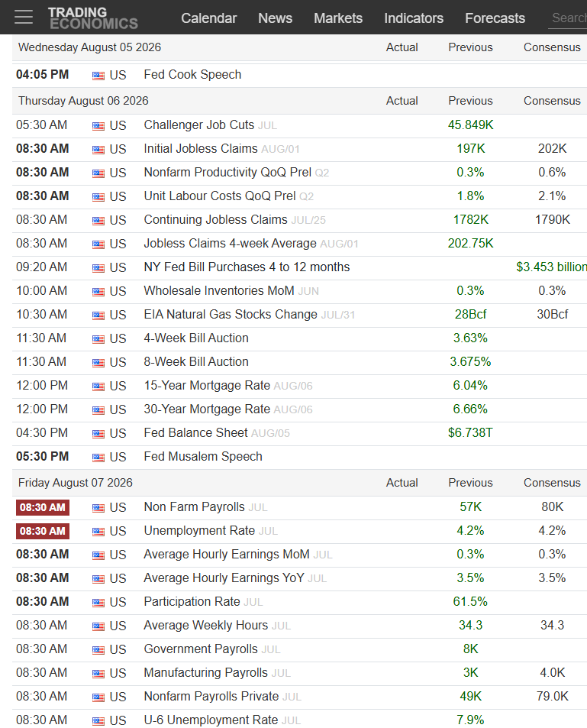Click the Trading Economics logo
This screenshot has width=587, height=728.
93,18
